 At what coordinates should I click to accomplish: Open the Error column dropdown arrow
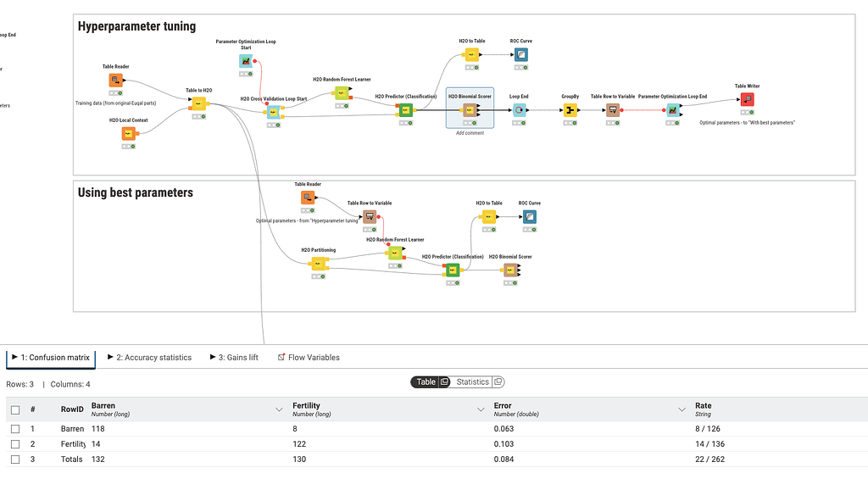click(682, 409)
